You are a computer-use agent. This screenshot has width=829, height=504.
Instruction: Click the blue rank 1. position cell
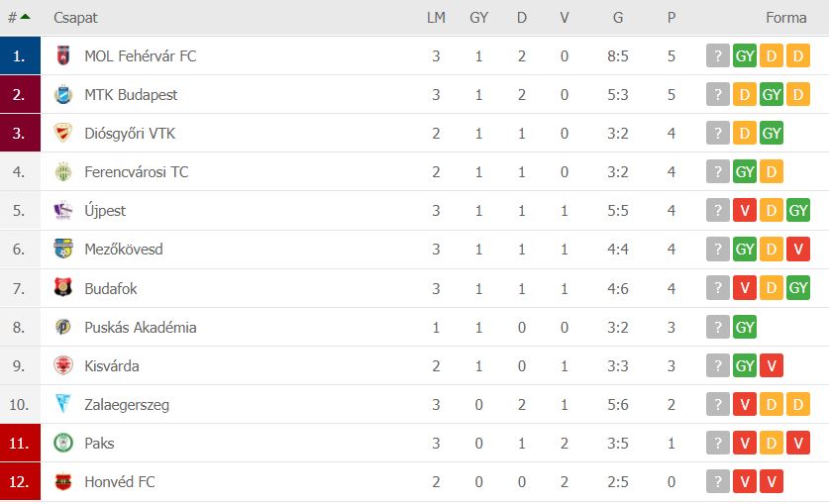[x=20, y=55]
